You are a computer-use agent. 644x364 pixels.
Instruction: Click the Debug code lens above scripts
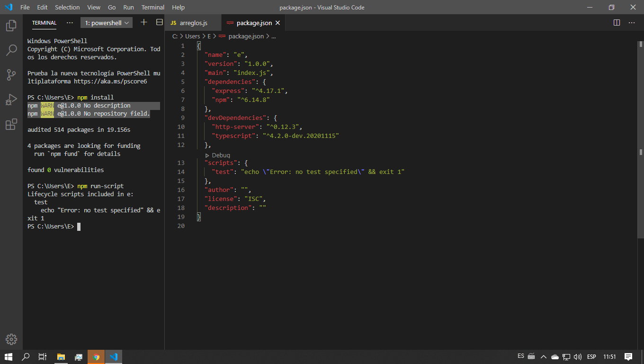(x=217, y=155)
